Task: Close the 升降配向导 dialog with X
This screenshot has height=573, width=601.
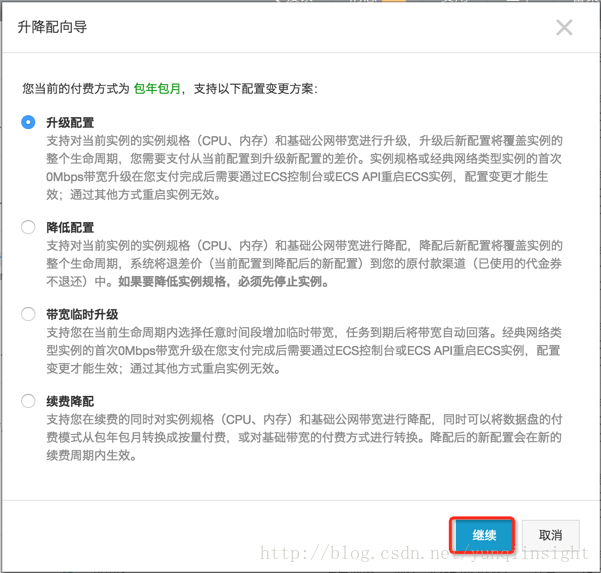Action: [x=564, y=28]
